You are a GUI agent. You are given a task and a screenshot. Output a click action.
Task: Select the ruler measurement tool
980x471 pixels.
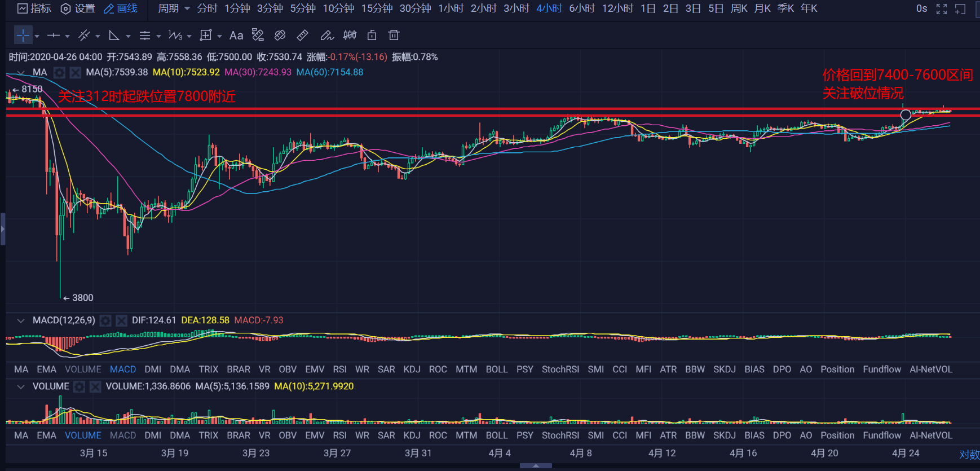(303, 36)
